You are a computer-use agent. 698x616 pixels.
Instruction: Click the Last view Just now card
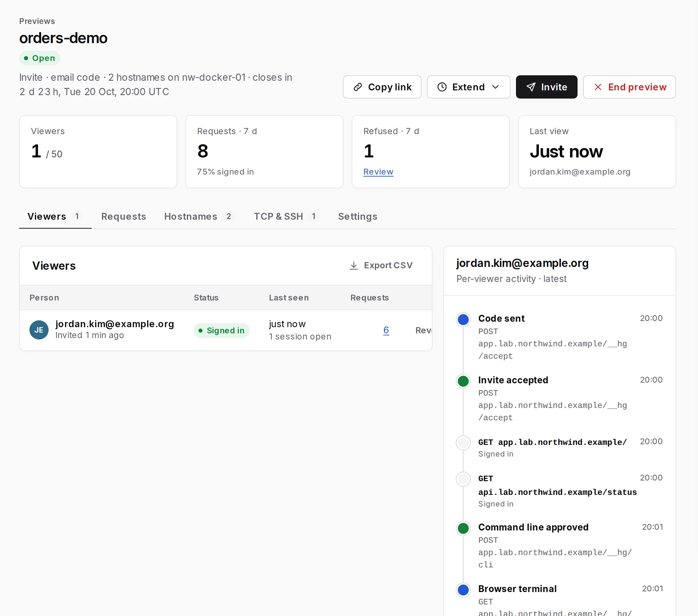point(597,152)
